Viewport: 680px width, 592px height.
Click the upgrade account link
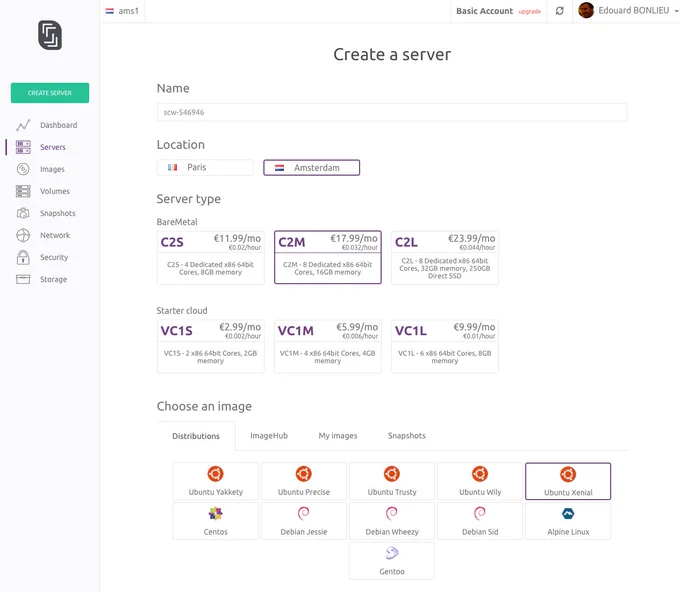pos(530,12)
